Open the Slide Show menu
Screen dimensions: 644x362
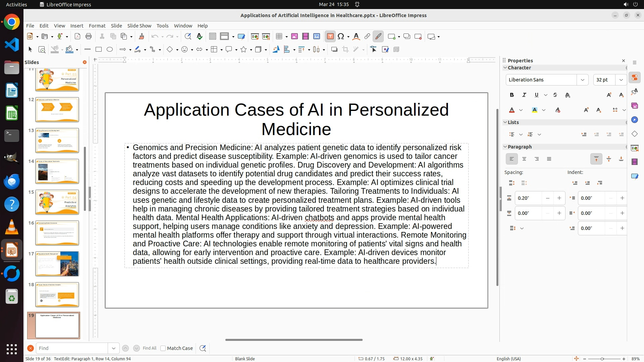pyautogui.click(x=139, y=26)
